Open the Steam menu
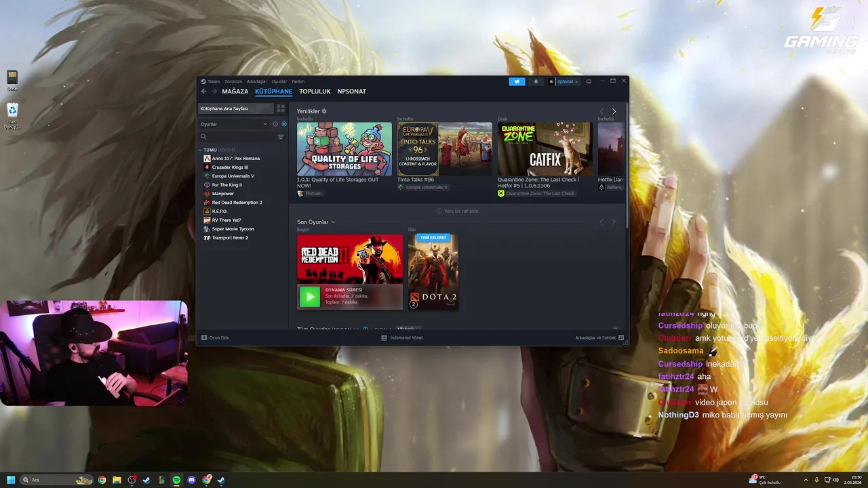 [x=214, y=81]
